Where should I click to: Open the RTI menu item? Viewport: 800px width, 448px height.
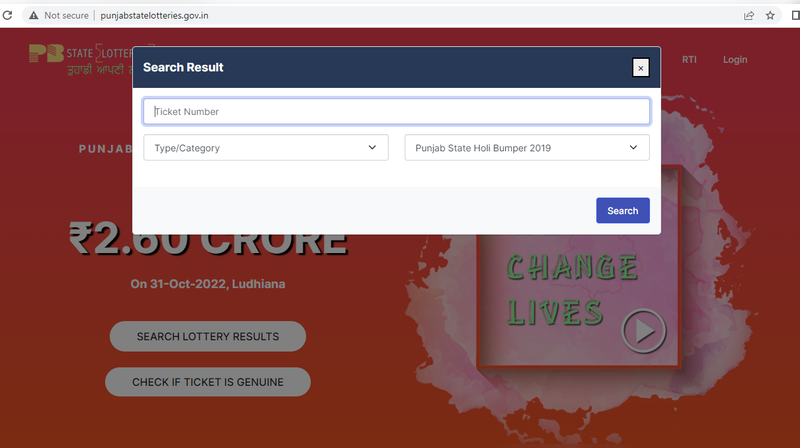click(689, 60)
